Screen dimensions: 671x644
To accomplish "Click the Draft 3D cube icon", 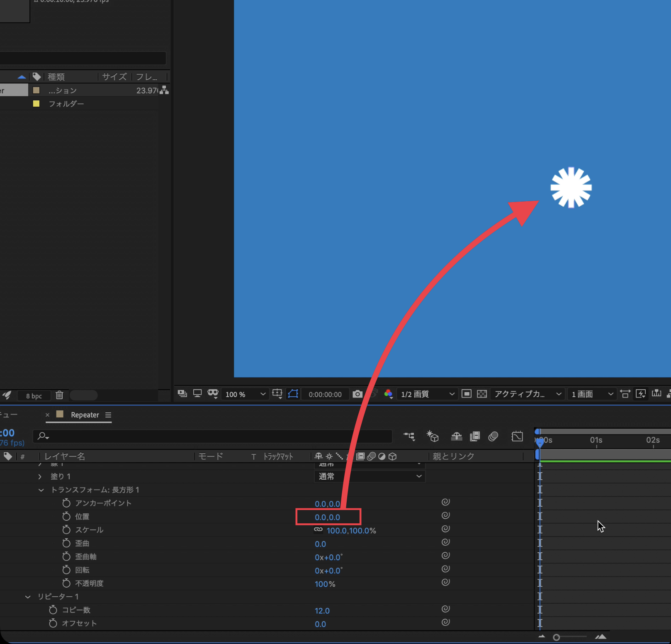I will point(433,436).
